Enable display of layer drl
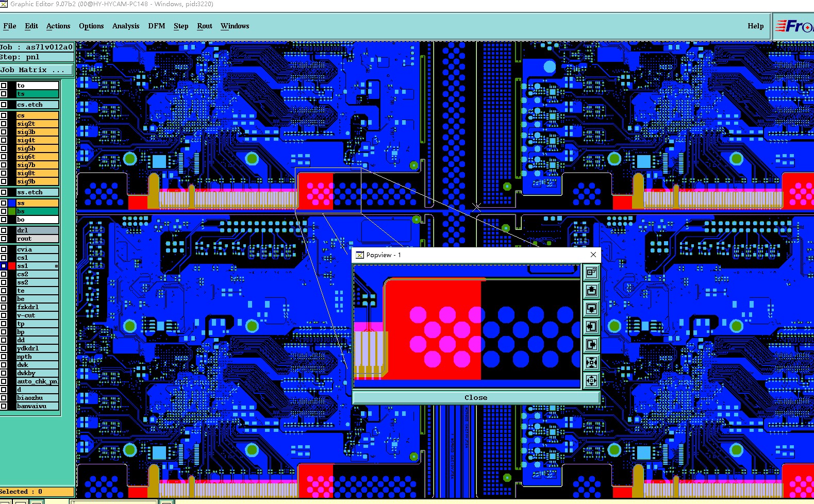Viewport: 814px width, 504px height. point(4,230)
